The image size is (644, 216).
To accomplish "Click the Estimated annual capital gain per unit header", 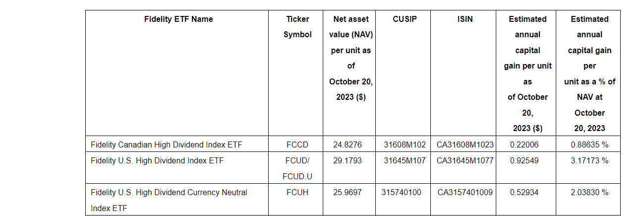I will 527,73.
